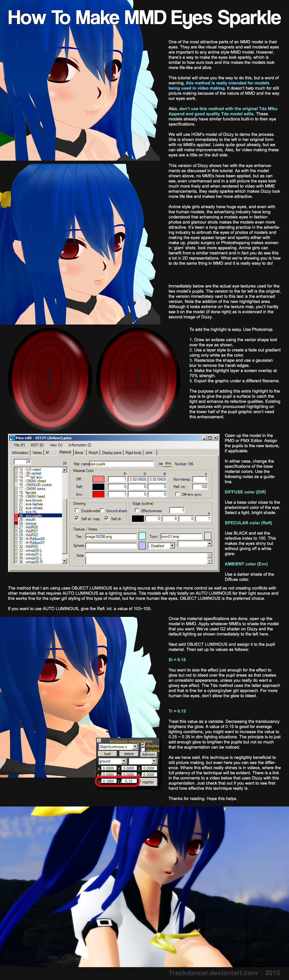Screen dimensions: 289x980
Task: Toggle the Ground shadow checkbox
Action: (x=102, y=511)
